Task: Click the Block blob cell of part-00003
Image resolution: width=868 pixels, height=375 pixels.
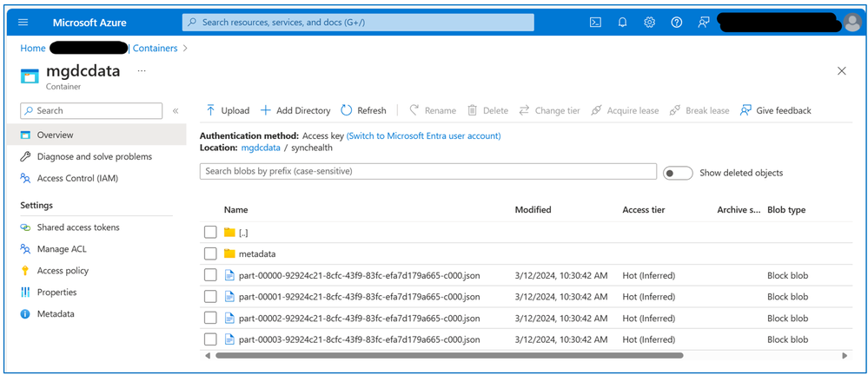Action: click(x=787, y=339)
